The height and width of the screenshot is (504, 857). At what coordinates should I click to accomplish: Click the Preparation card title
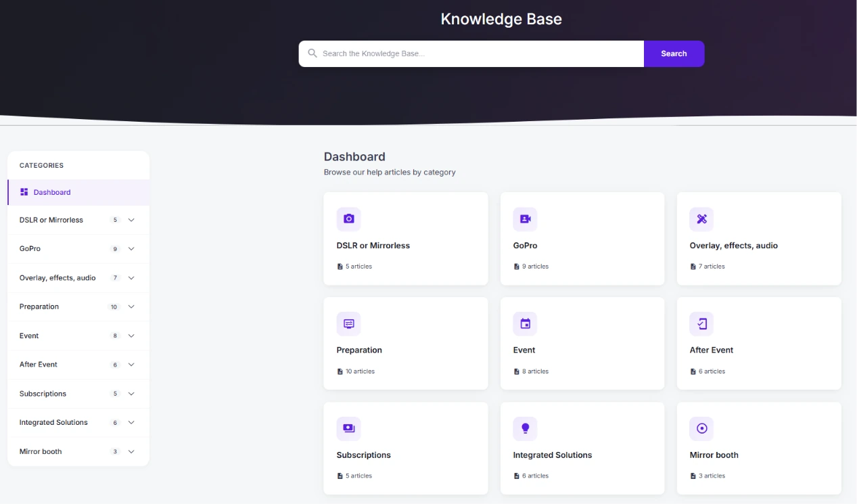tap(359, 350)
